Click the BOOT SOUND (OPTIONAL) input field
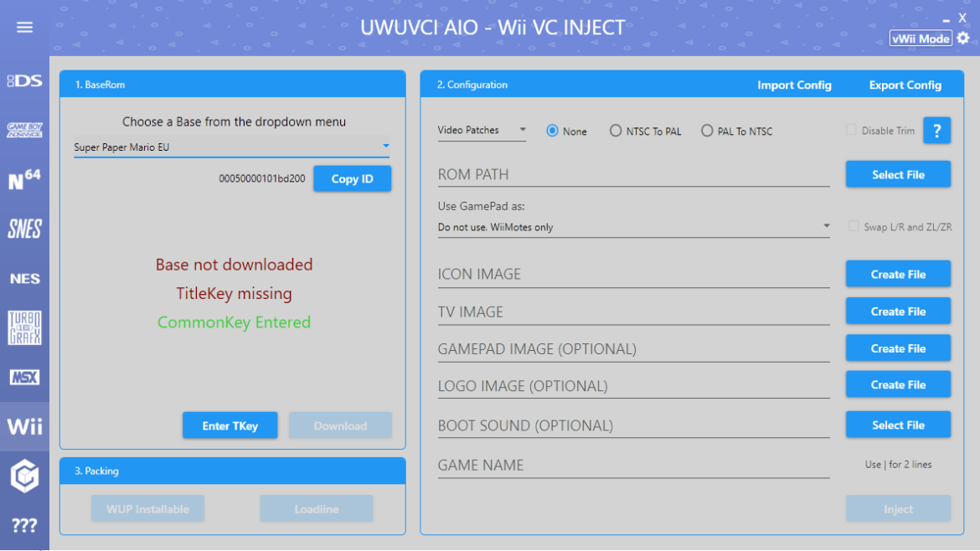 (633, 425)
